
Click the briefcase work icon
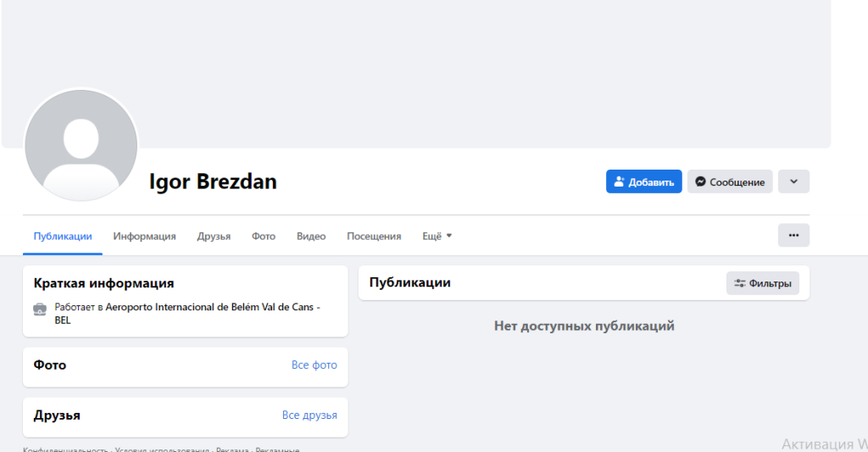[x=40, y=309]
